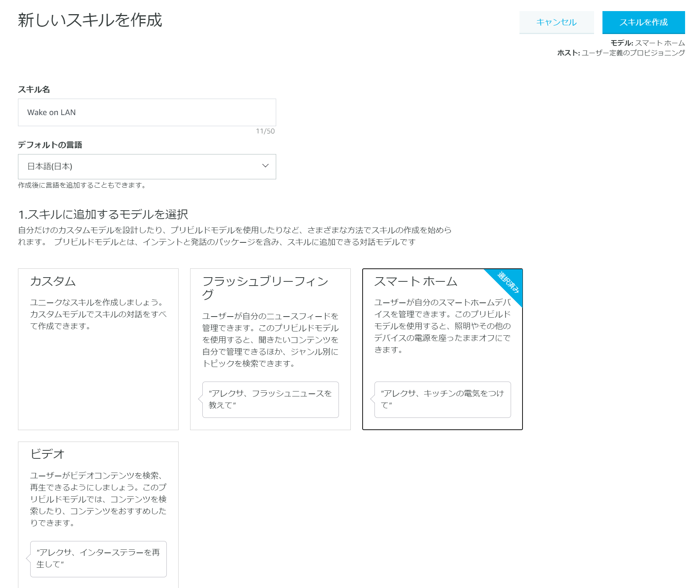Image resolution: width=700 pixels, height=588 pixels.
Task: Click the 作成後に言語を追加することもできます hint
Action: (x=82, y=185)
